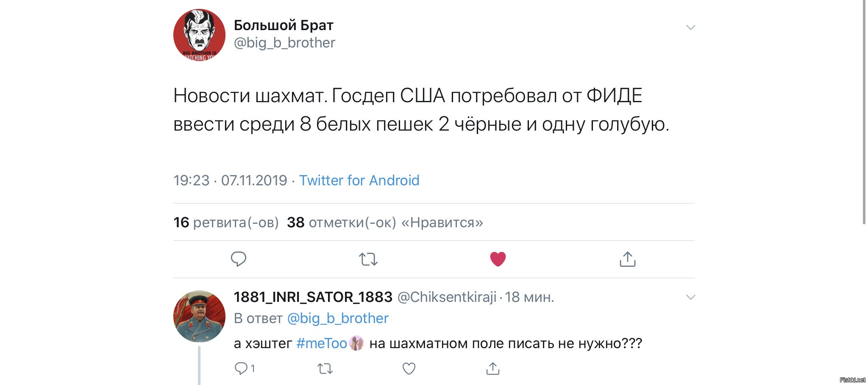
Task: Click the retweet icon on the main tweet
Action: point(368,259)
